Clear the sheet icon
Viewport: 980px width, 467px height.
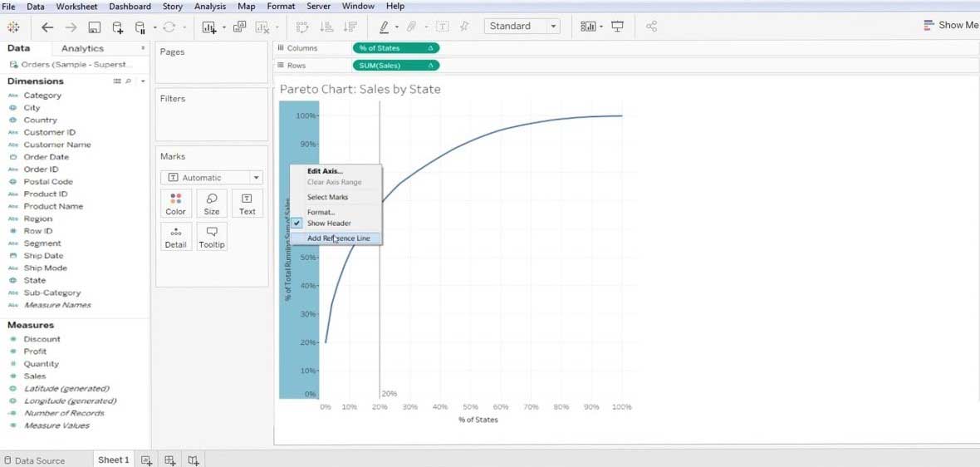262,27
